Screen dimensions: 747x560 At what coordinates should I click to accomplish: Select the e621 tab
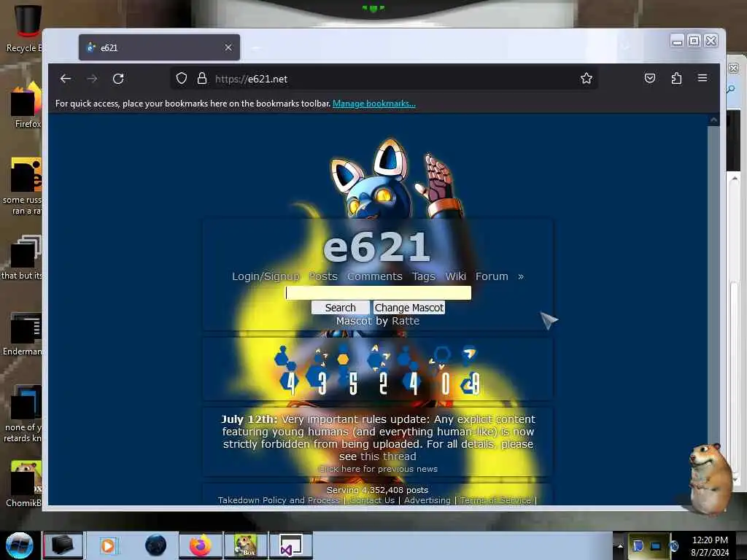159,47
